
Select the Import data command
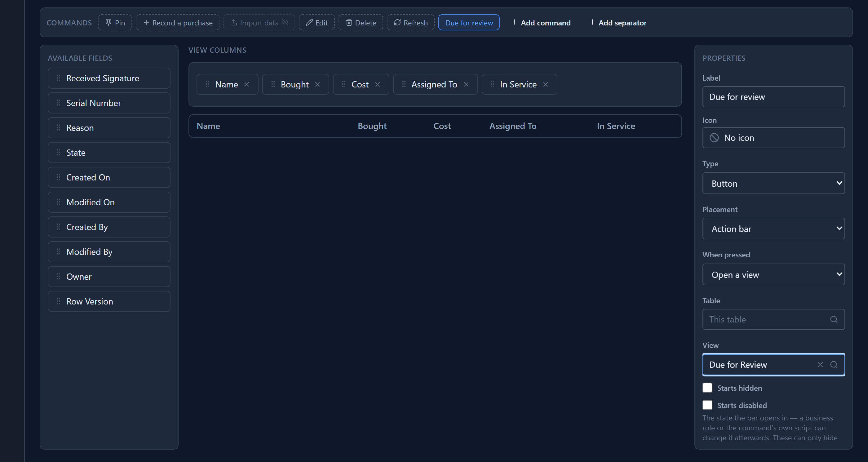click(x=259, y=23)
